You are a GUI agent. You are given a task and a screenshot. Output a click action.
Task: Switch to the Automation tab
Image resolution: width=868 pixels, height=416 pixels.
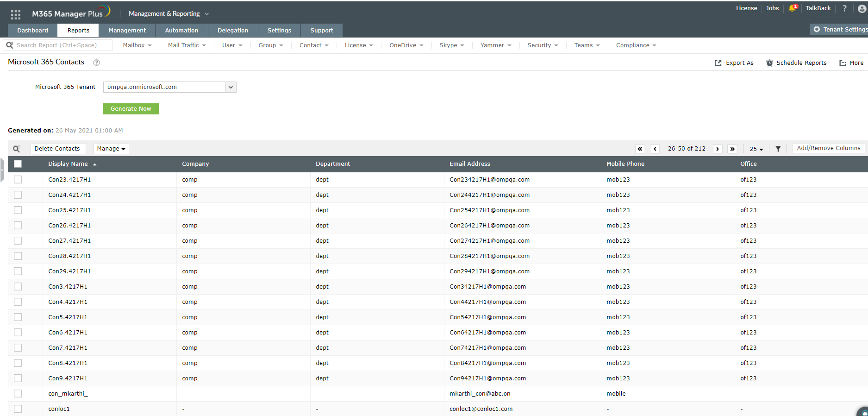point(181,31)
